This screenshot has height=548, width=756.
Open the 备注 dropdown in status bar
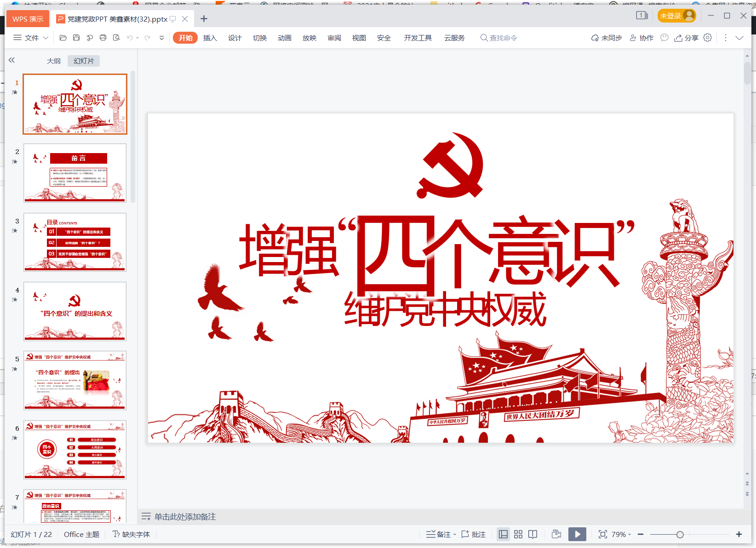[455, 534]
